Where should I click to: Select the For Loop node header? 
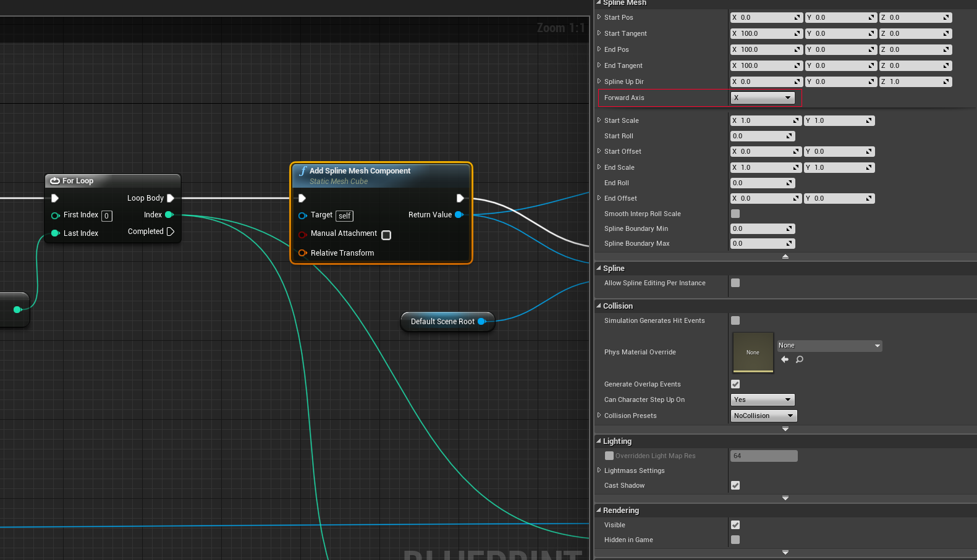113,181
